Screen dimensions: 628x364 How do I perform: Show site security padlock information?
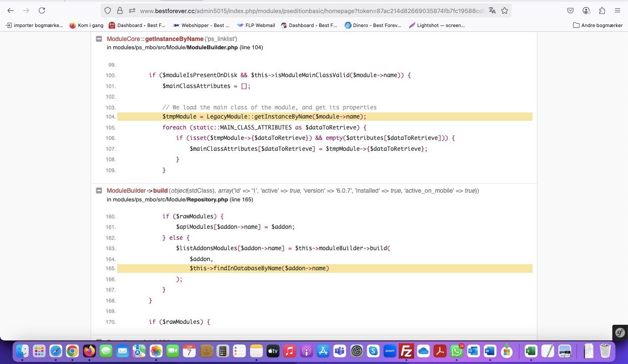(x=120, y=10)
